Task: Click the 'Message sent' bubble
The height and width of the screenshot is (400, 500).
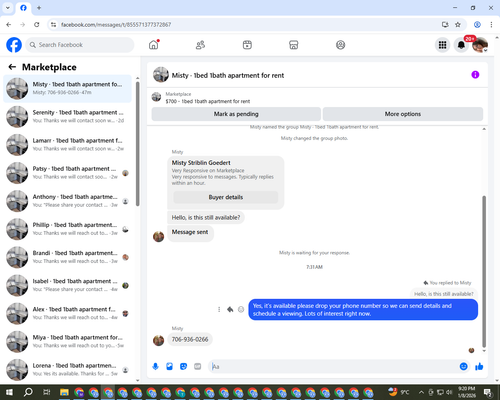Action: tap(190, 232)
